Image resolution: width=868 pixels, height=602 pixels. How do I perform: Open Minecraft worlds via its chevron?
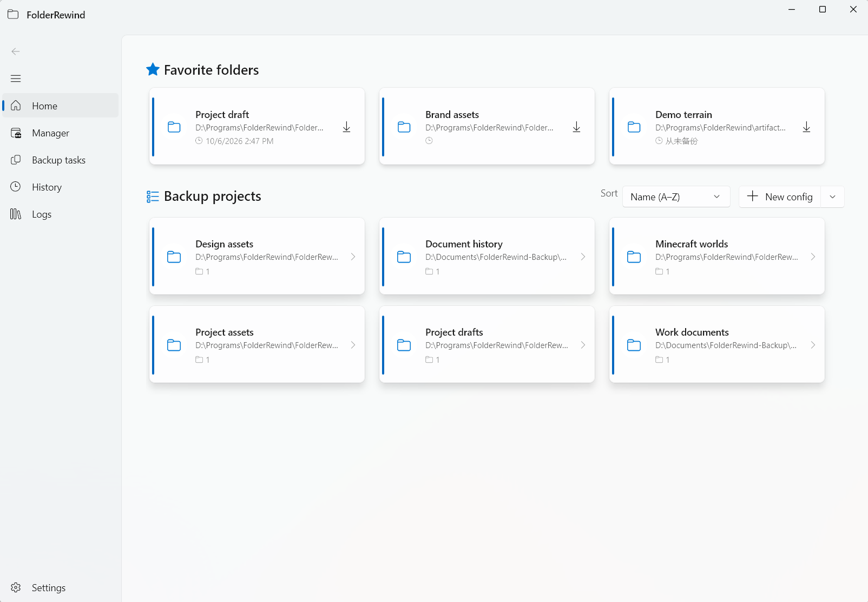tap(813, 257)
